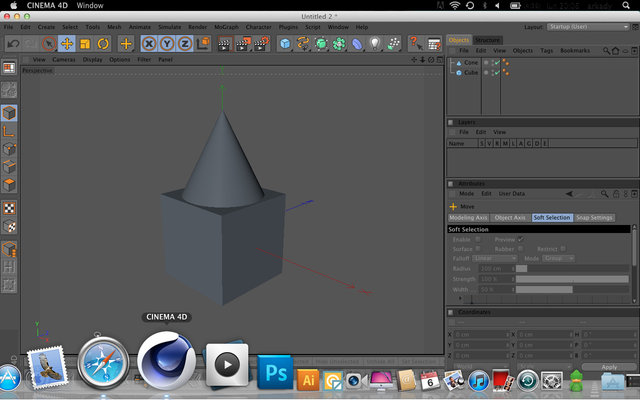This screenshot has width=640, height=400.
Task: Open the Layout Startup dropdown
Action: (588, 27)
